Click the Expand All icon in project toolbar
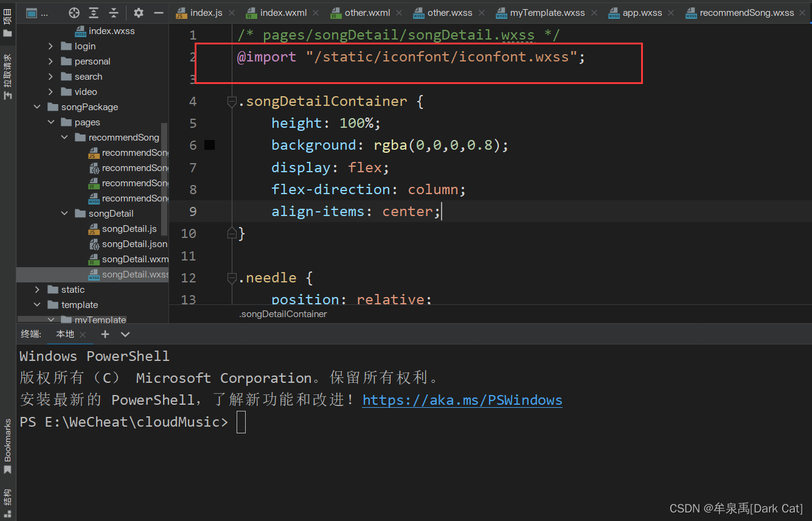The image size is (812, 521). [94, 13]
